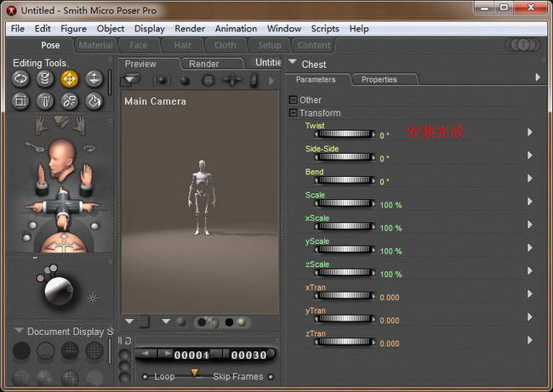Screen dimensions: 553x392
Task: Select the Color paint bucket tool
Action: [94, 101]
